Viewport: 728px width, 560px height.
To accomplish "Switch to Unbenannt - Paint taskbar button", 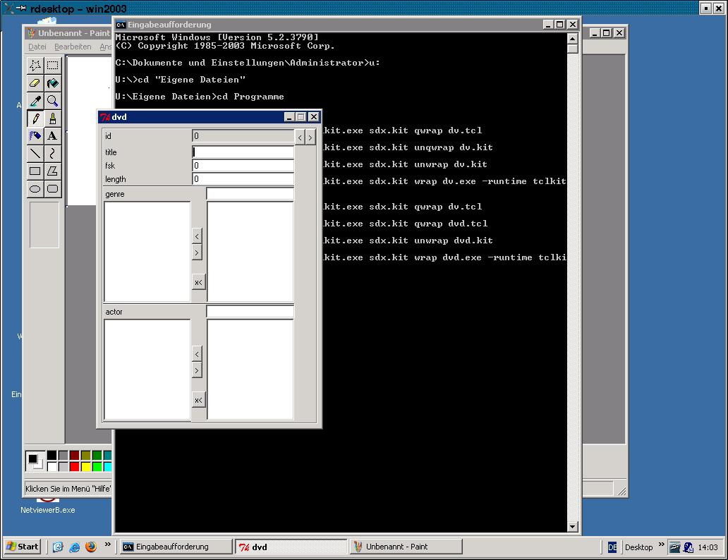I will coord(406,547).
